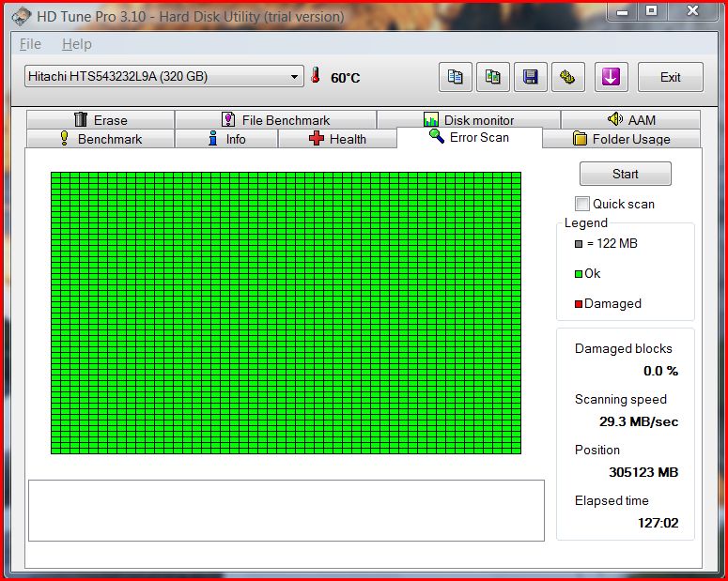Screen dimensions: 728x581
Task: Close the HD Tune Pro window
Action: point(692,11)
